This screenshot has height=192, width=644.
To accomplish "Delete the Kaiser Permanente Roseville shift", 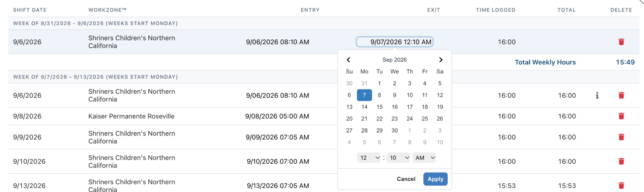I will click(621, 116).
